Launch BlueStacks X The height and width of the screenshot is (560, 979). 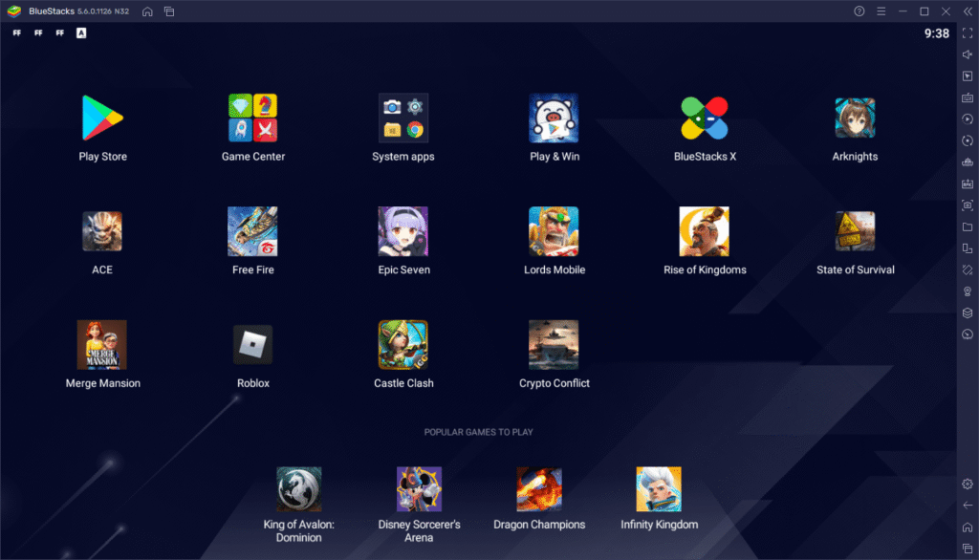[705, 118]
